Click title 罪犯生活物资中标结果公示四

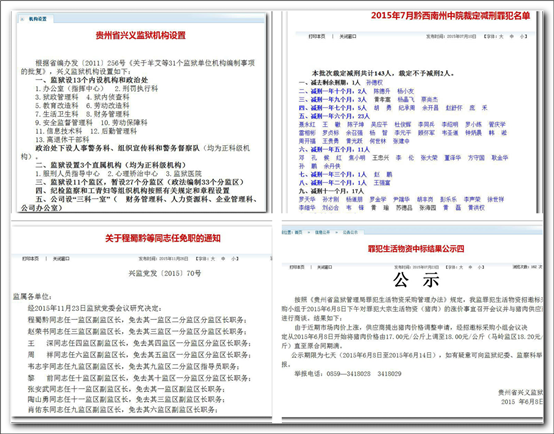(x=416, y=249)
